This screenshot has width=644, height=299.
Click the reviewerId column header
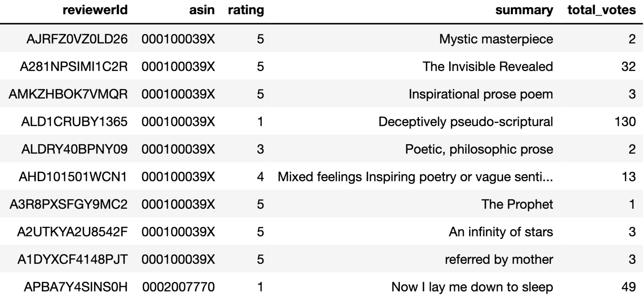[x=95, y=10]
